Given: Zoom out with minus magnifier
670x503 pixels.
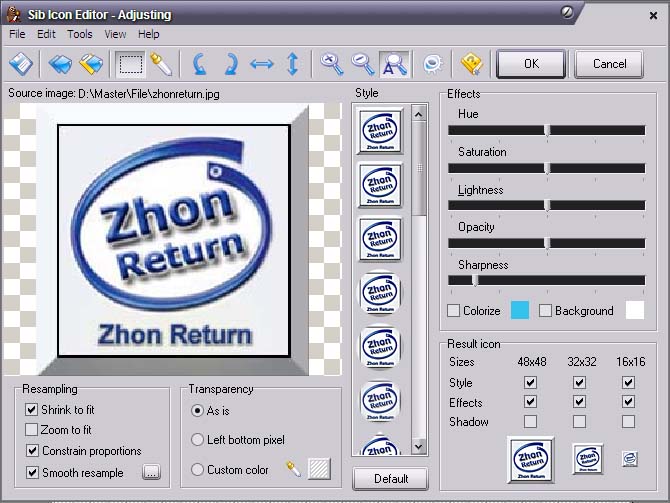Looking at the screenshot, I should click(x=362, y=65).
